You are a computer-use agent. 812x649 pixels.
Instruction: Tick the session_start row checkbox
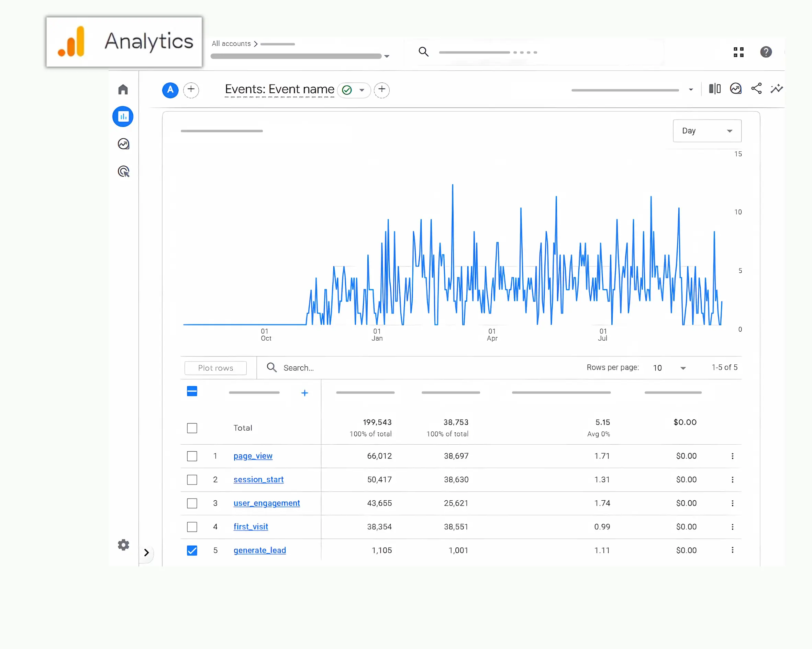pos(192,480)
